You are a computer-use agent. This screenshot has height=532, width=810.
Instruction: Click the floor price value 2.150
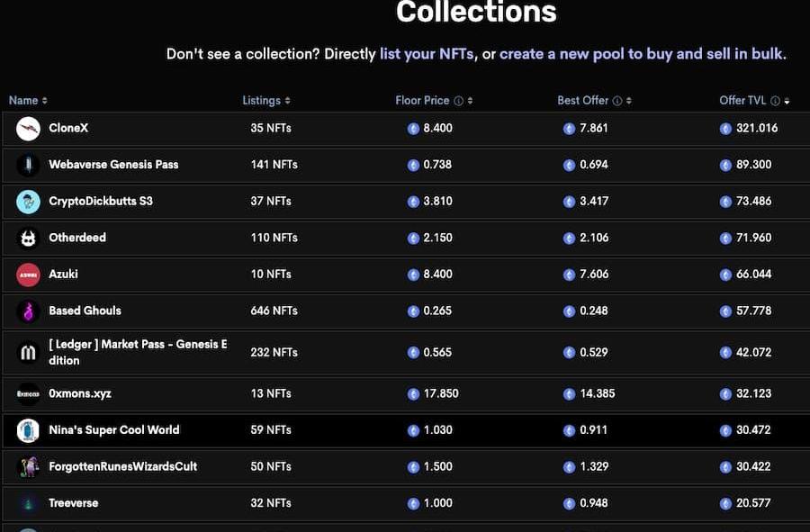pyautogui.click(x=437, y=238)
